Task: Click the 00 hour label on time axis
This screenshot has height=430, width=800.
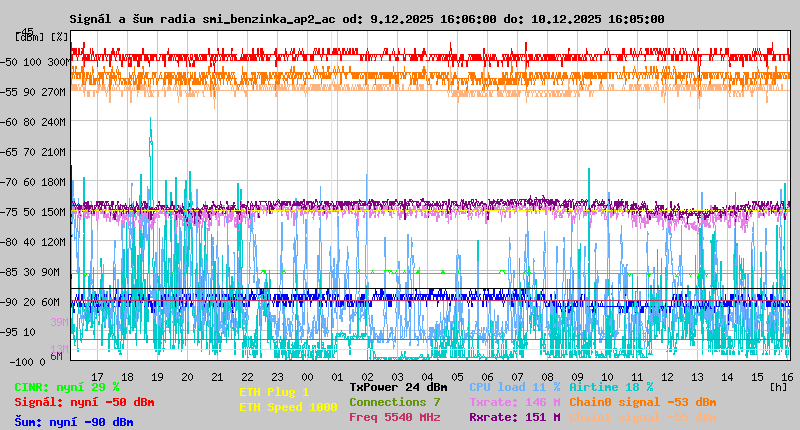Action: click(x=311, y=376)
